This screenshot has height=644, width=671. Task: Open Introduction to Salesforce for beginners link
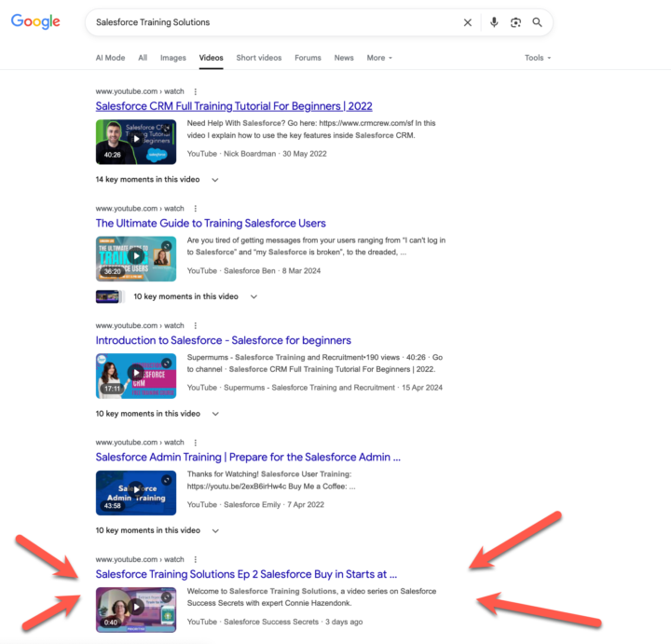pyautogui.click(x=223, y=340)
